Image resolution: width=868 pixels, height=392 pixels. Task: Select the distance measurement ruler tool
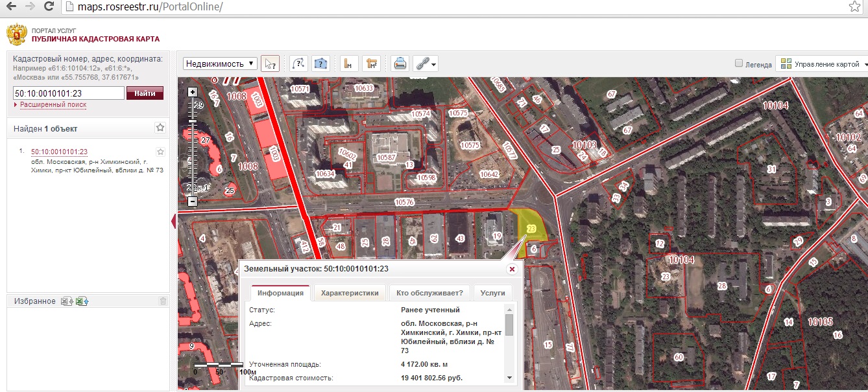[x=349, y=63]
